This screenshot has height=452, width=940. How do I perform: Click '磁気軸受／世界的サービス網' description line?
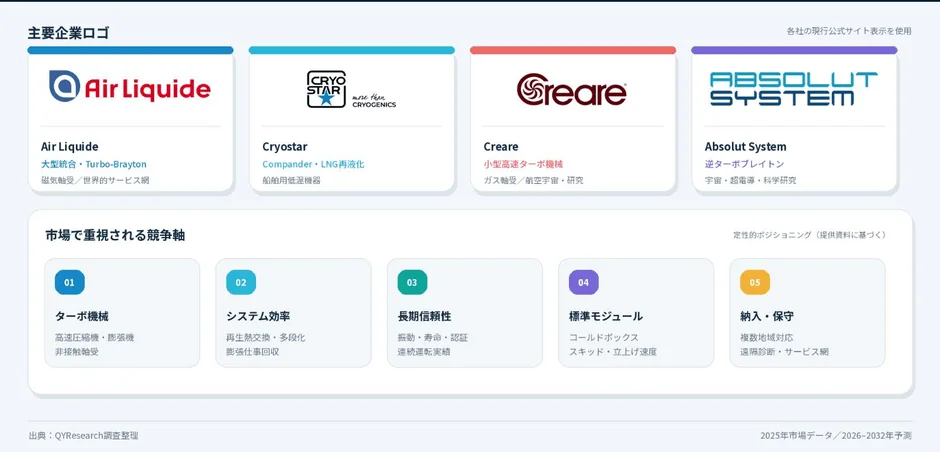pos(95,180)
